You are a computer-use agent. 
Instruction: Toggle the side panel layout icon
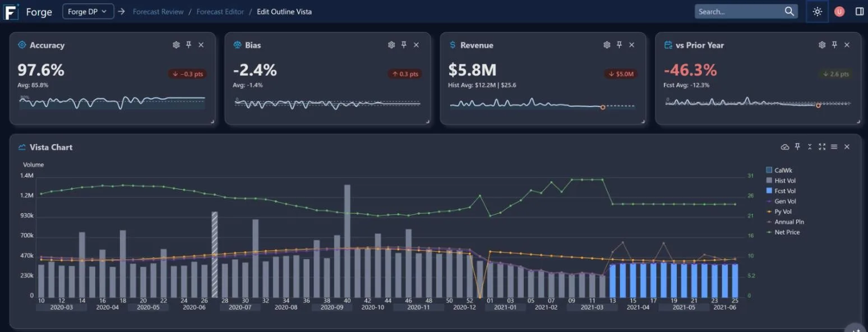coord(860,11)
